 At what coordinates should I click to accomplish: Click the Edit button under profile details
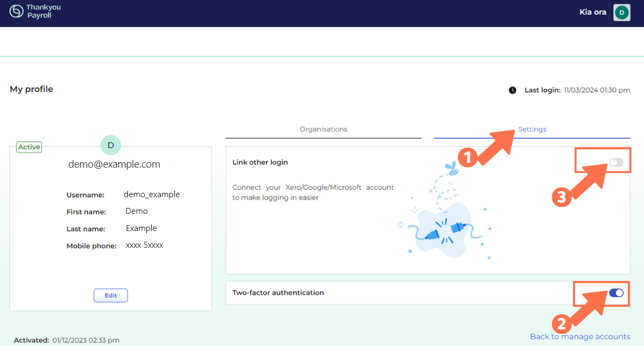[x=110, y=295]
